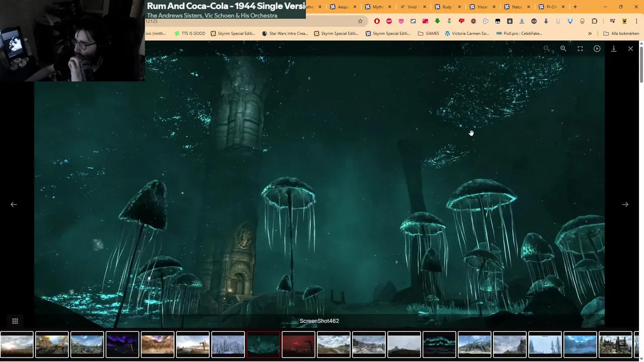Open the Opera red O extension
Viewport: 644px width, 362px height.
[377, 21]
